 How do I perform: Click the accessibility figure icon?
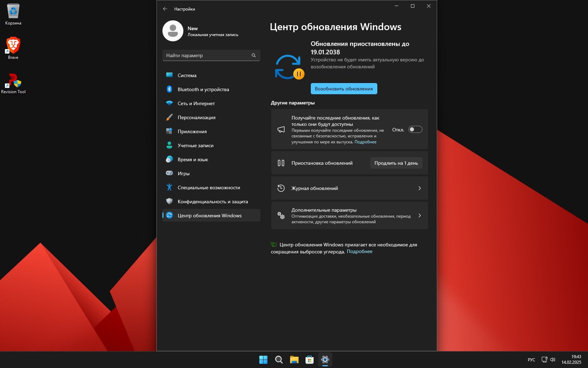point(169,187)
